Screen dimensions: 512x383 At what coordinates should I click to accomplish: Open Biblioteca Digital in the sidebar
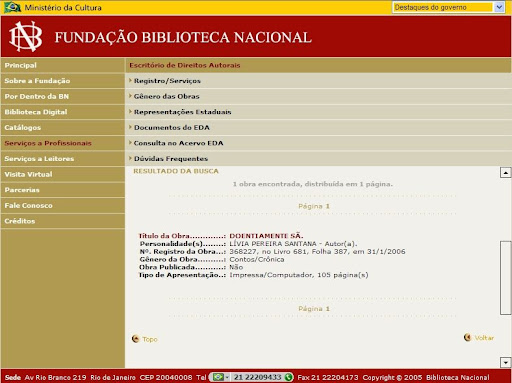(63, 112)
